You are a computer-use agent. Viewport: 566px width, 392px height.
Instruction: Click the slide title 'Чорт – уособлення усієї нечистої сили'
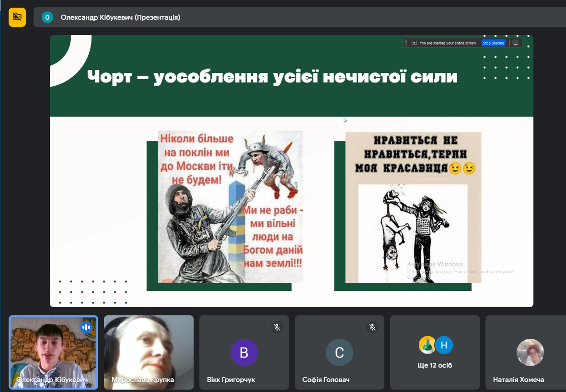[272, 77]
